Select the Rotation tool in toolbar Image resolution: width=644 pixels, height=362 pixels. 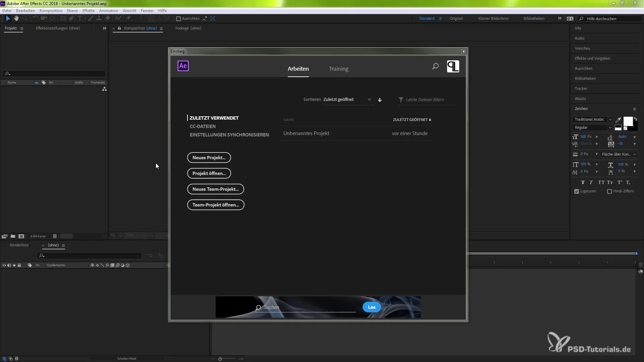coord(35,18)
